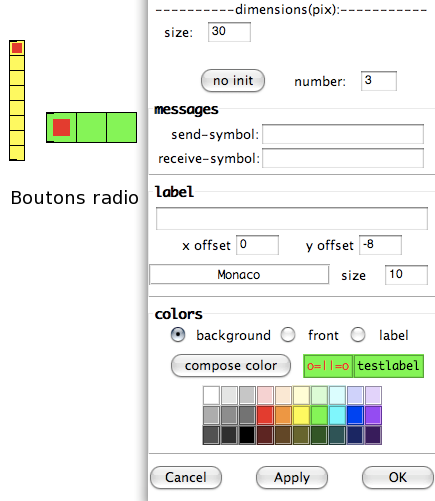The height and width of the screenshot is (501, 435).
Task: Apply the radio button properties
Action: pos(292,477)
